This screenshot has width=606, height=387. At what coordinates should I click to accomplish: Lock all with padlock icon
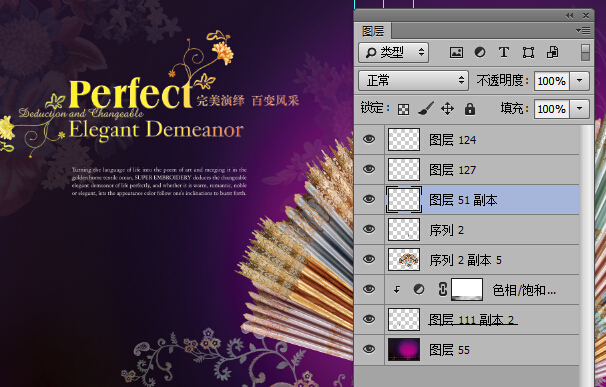(x=470, y=109)
